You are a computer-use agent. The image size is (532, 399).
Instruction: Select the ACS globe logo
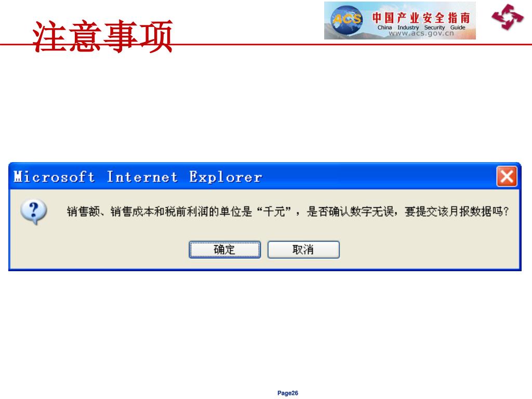pyautogui.click(x=346, y=20)
